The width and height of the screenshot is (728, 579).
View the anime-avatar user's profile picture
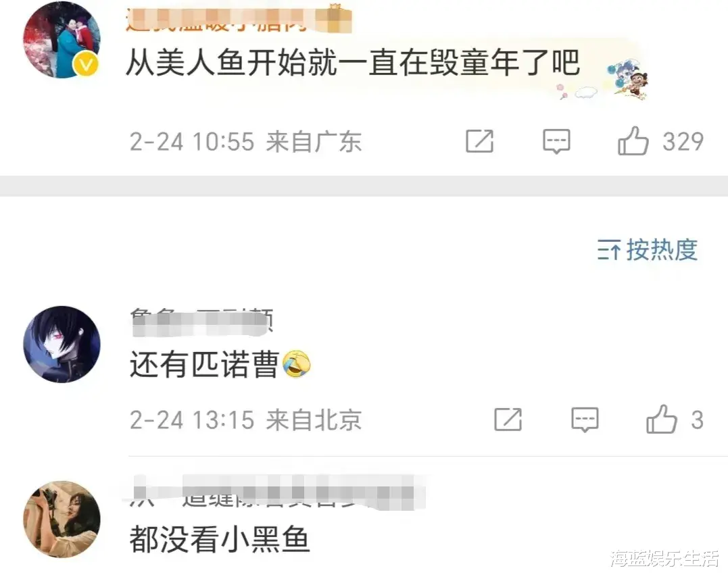point(62,345)
